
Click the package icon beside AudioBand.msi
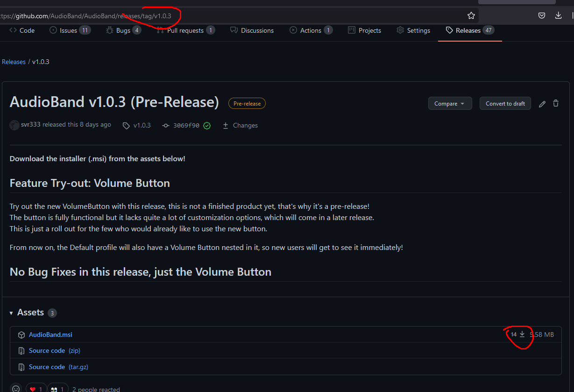[21, 335]
